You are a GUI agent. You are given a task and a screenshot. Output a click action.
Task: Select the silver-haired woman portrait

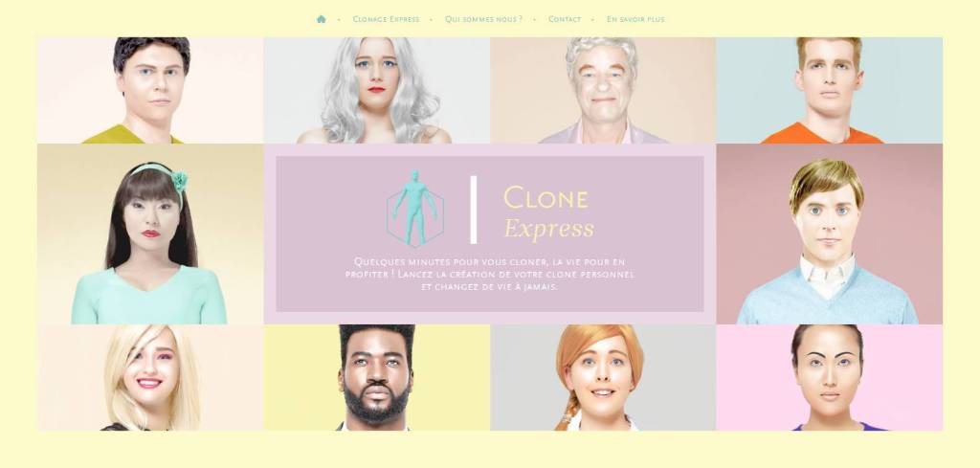pos(377,90)
